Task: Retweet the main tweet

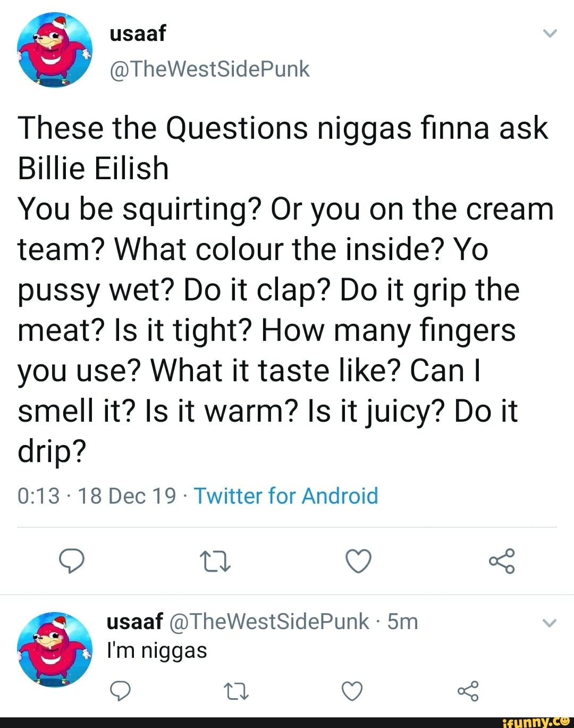Action: [x=215, y=561]
